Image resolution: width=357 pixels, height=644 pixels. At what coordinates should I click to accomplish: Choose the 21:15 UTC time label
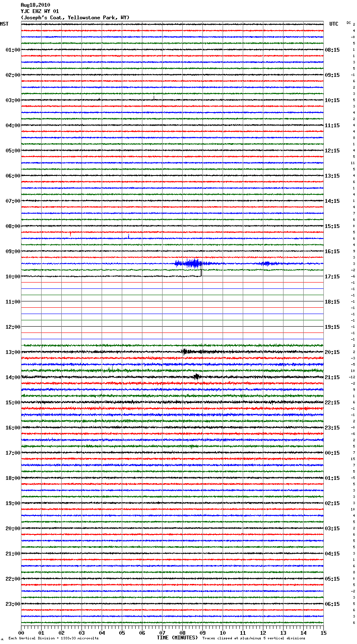[332, 377]
